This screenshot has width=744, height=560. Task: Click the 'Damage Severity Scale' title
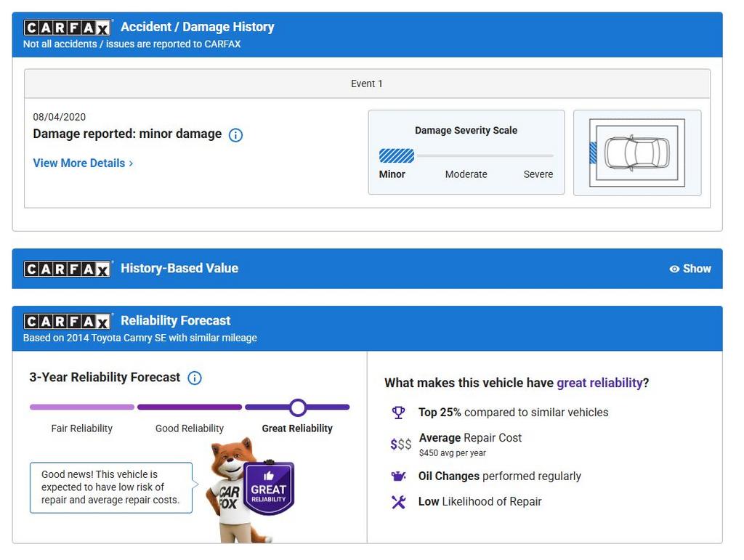(466, 131)
